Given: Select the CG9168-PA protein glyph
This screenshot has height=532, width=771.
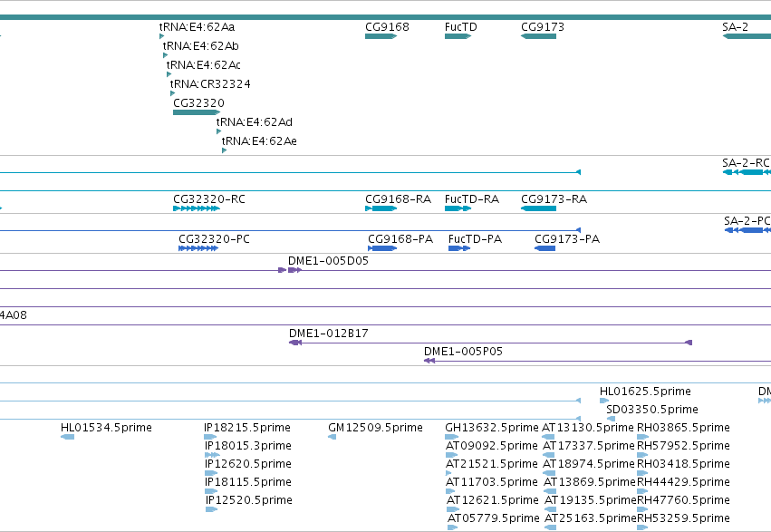Looking at the screenshot, I should pos(382,248).
